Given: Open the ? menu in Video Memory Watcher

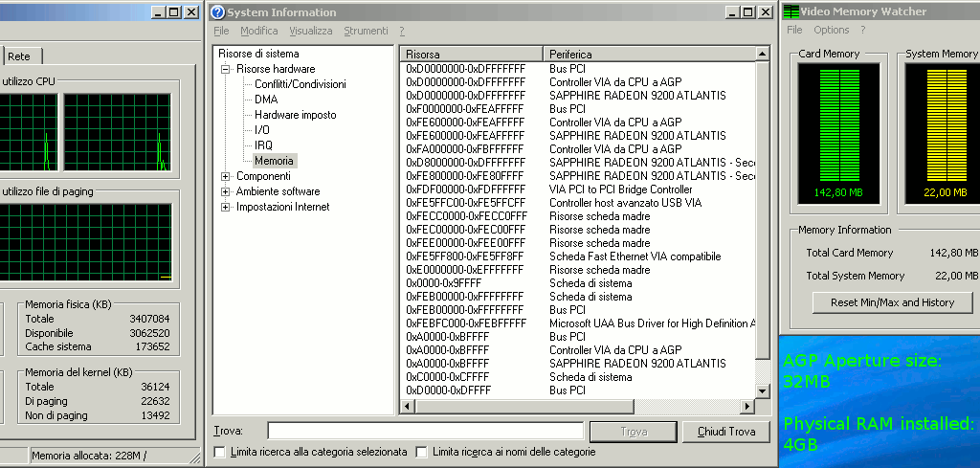Looking at the screenshot, I should click(x=863, y=30).
